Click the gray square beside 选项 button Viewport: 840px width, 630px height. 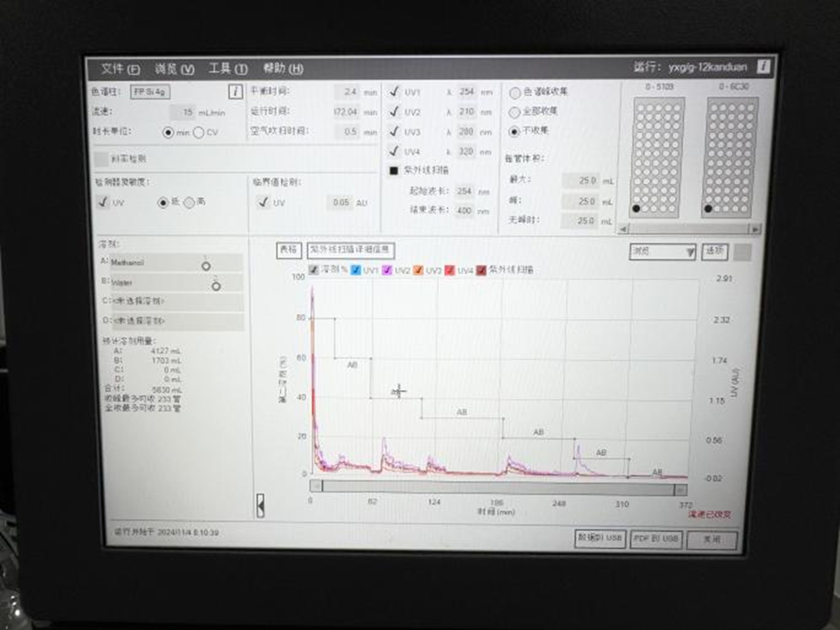click(x=743, y=252)
